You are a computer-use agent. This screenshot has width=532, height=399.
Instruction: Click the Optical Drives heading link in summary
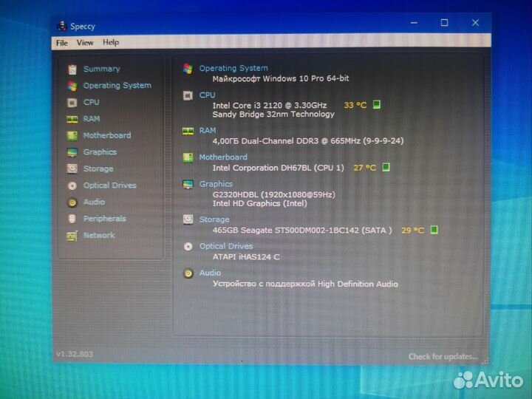pyautogui.click(x=226, y=246)
